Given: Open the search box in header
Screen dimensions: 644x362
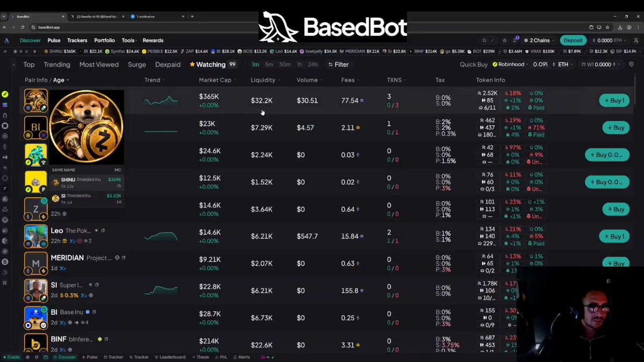Looking at the screenshot, I should tap(488, 40).
